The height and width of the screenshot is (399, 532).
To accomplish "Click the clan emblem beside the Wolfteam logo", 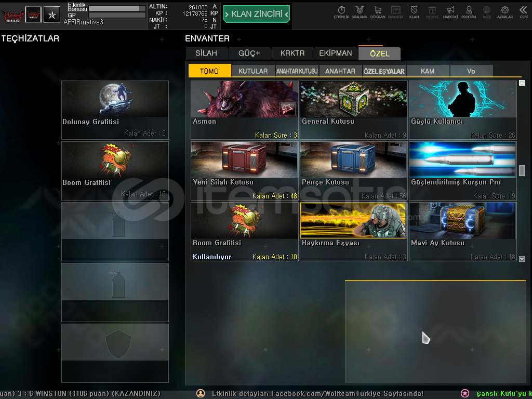I will (33, 15).
